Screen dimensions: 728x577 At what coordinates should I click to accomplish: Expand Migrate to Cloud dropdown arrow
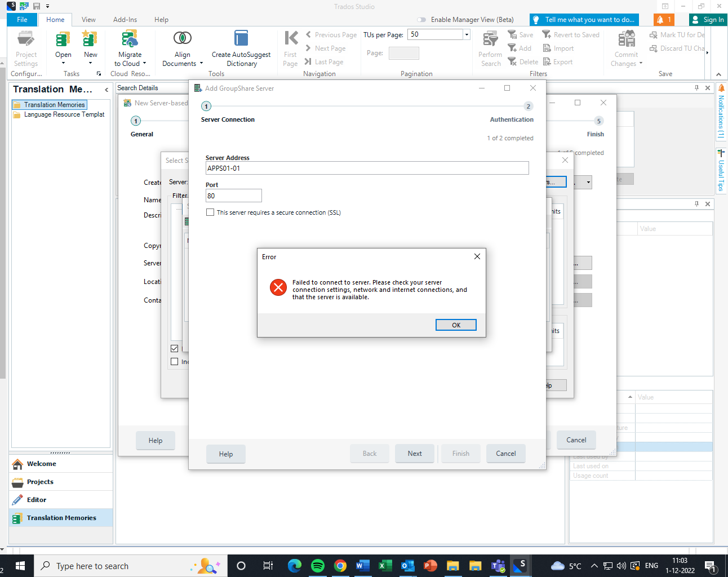(x=144, y=64)
